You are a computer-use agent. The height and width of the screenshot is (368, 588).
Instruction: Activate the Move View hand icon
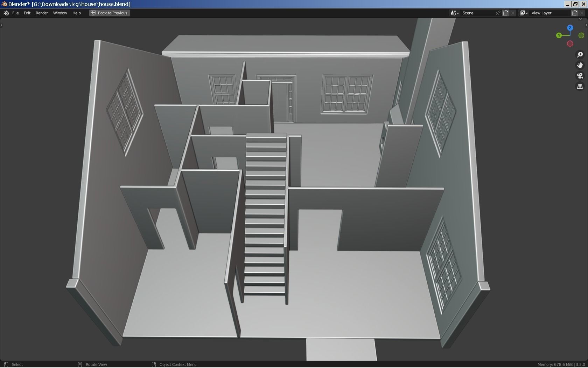(580, 65)
